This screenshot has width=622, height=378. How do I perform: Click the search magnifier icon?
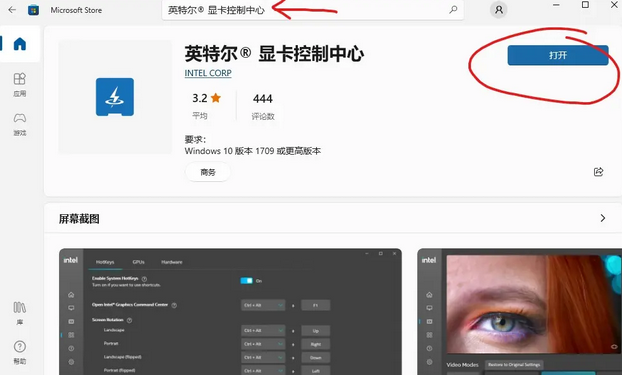[x=453, y=10]
